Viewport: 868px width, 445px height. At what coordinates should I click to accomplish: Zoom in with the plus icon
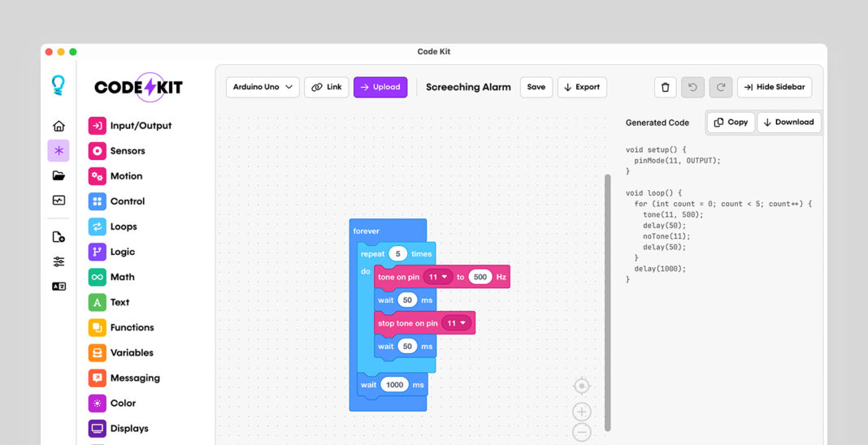(582, 412)
